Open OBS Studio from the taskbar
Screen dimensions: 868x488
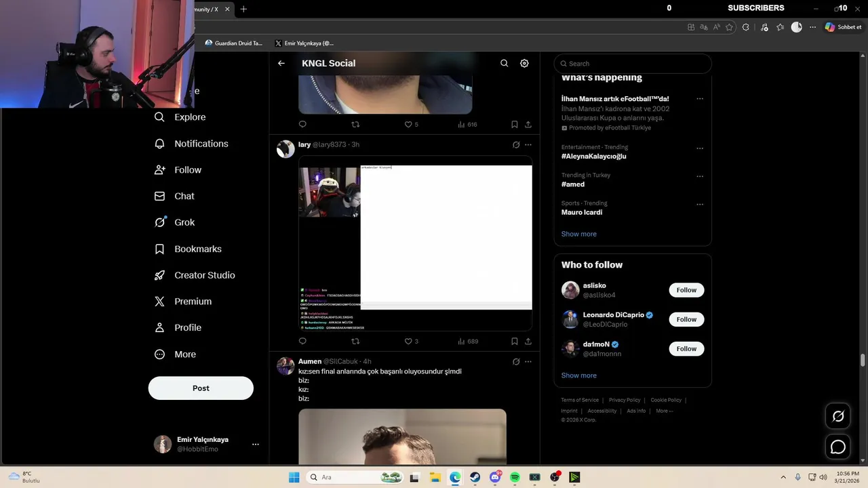pos(555,477)
